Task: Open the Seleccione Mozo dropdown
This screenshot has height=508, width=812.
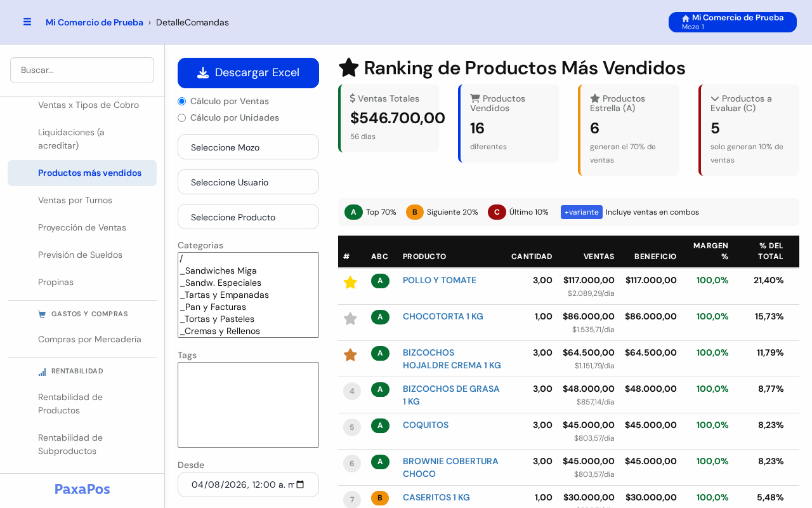Action: (248, 147)
